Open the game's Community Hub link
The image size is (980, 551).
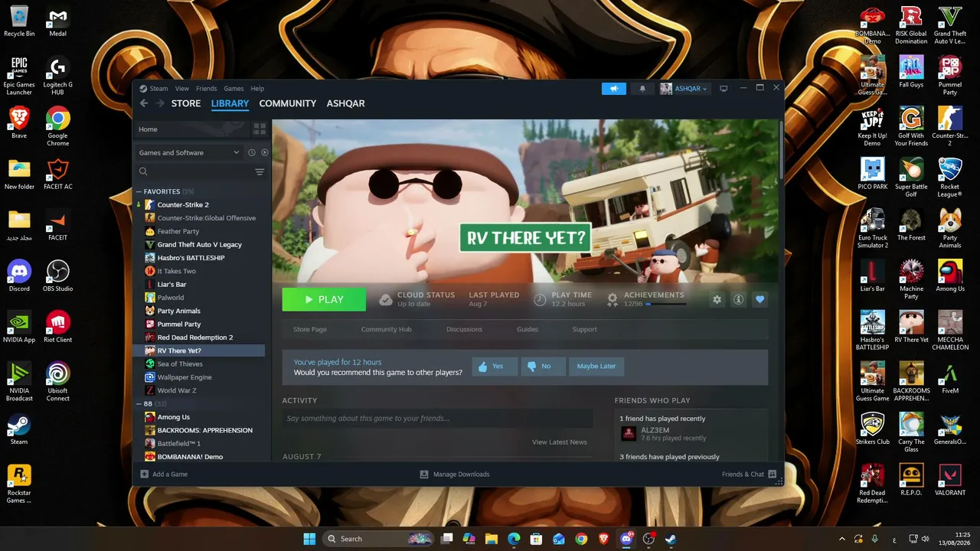pyautogui.click(x=387, y=329)
